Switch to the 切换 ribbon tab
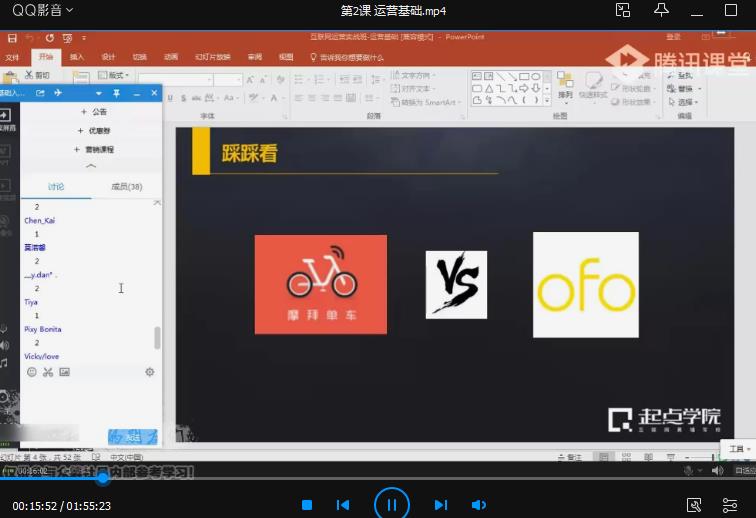 [139, 57]
